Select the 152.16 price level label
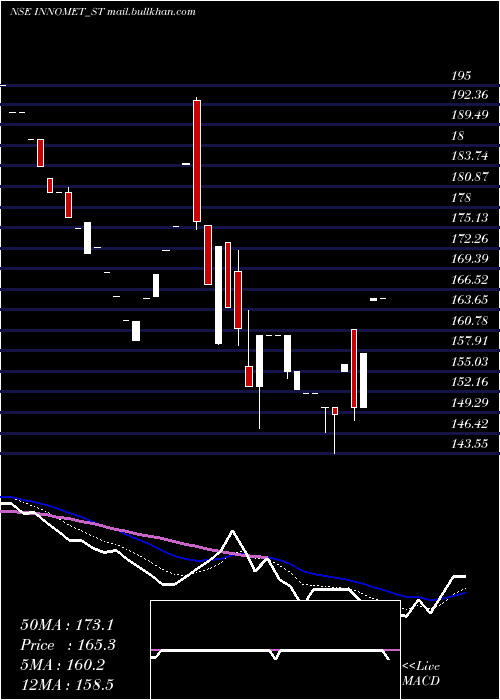 pos(470,382)
